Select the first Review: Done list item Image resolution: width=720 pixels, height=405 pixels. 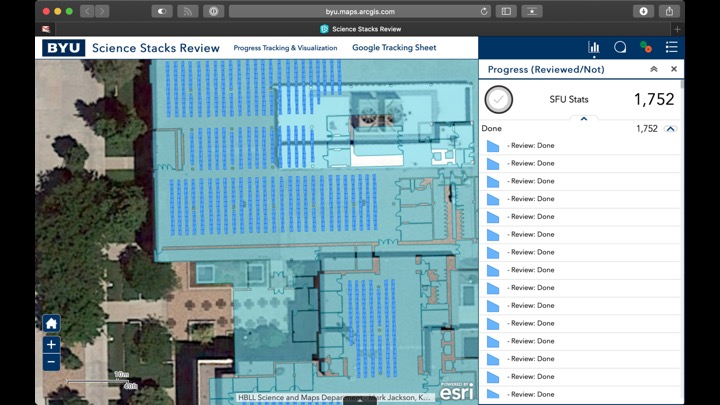pos(580,146)
